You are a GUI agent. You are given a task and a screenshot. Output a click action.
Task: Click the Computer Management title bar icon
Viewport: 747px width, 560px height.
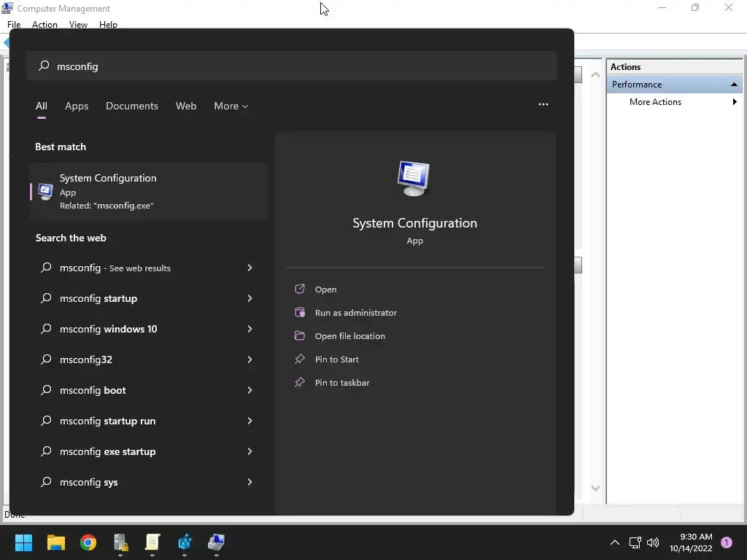click(7, 8)
